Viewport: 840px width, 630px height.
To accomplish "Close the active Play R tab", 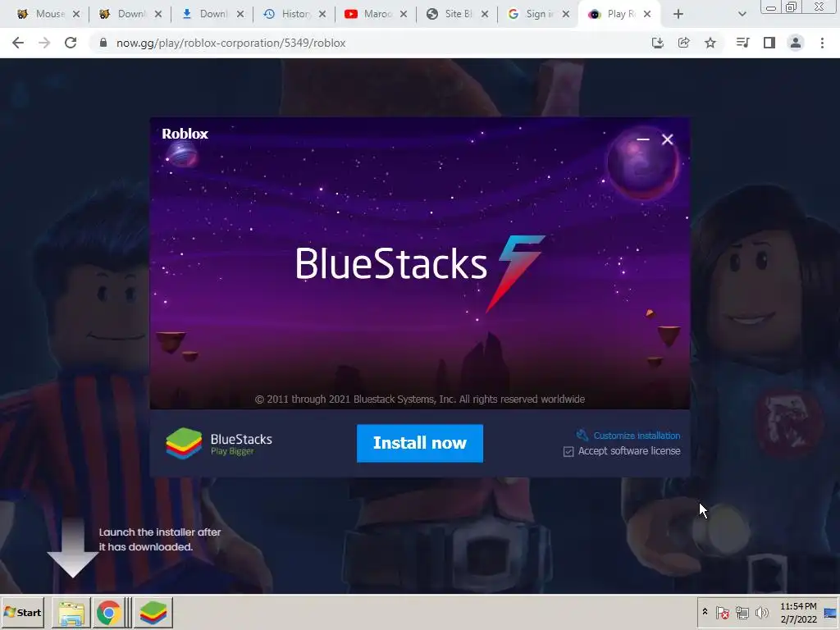I will pos(647,14).
